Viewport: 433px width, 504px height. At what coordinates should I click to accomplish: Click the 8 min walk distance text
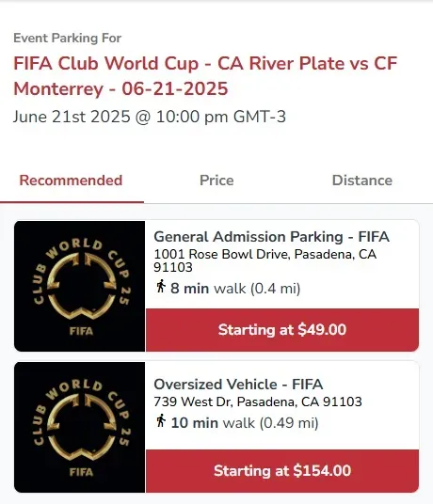coord(235,289)
